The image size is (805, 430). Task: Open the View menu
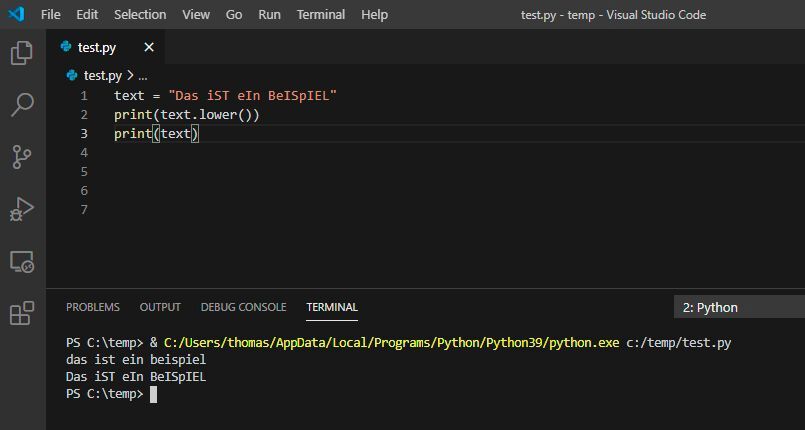click(x=196, y=14)
